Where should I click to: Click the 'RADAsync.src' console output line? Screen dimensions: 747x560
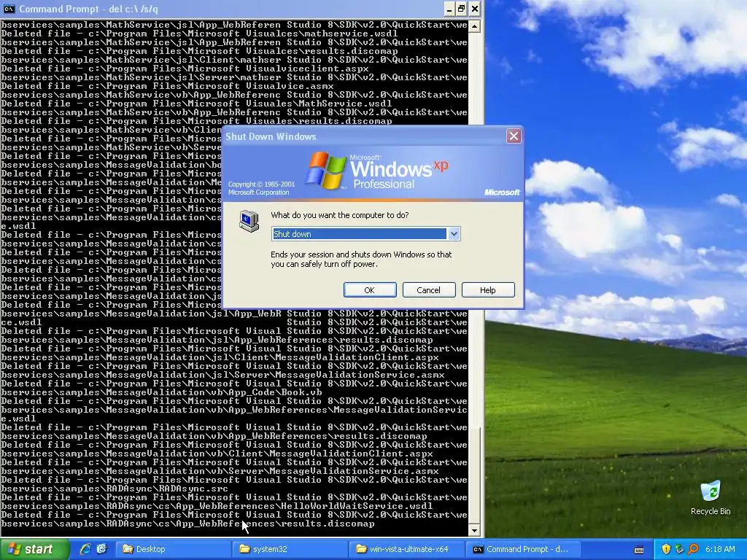115,489
